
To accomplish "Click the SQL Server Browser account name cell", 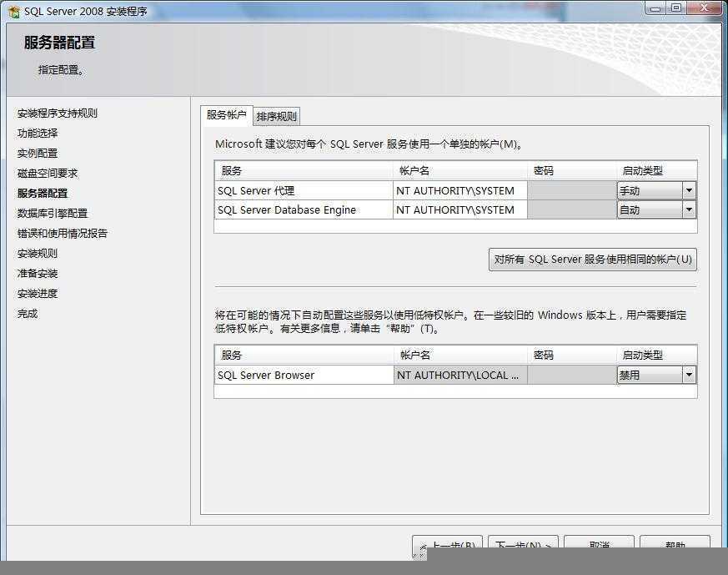I will tap(460, 375).
